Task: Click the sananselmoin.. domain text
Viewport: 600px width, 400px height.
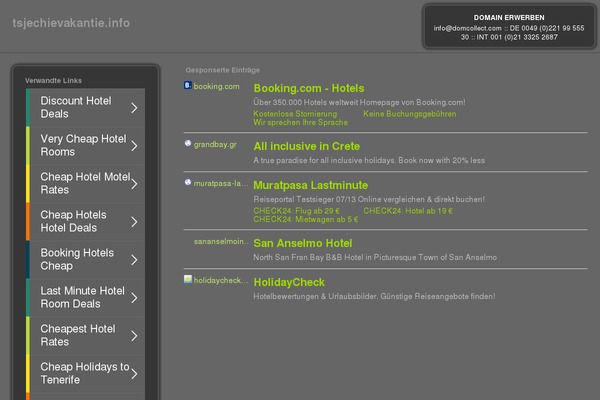Action: (x=221, y=242)
